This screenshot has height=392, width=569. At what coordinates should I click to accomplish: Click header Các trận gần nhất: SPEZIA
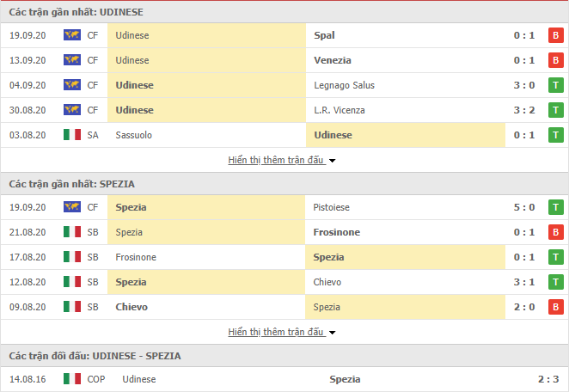click(71, 184)
